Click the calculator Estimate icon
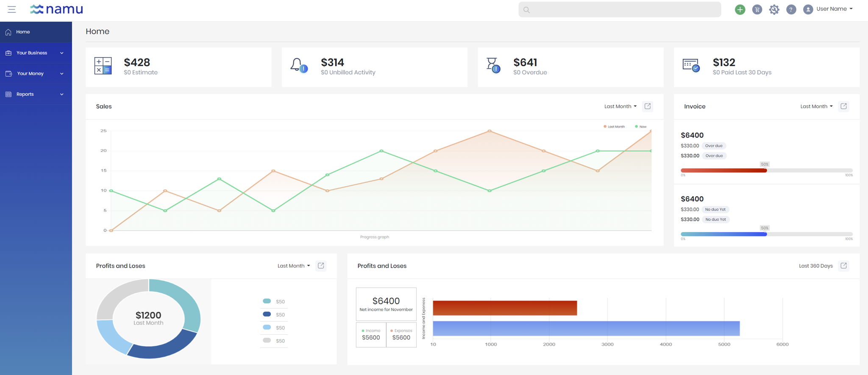 (103, 66)
